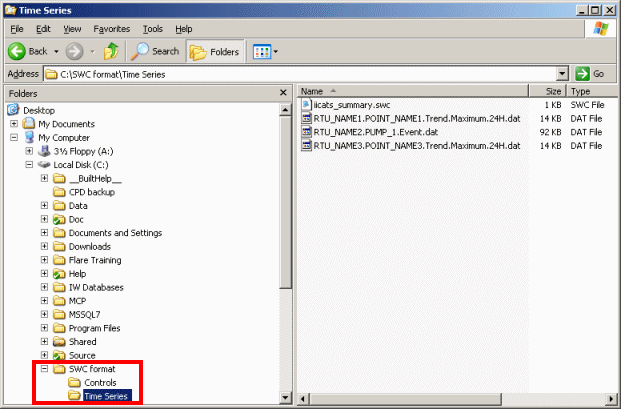Image resolution: width=621 pixels, height=409 pixels.
Task: Select the MSSQL7 folder icon
Action: [x=59, y=314]
